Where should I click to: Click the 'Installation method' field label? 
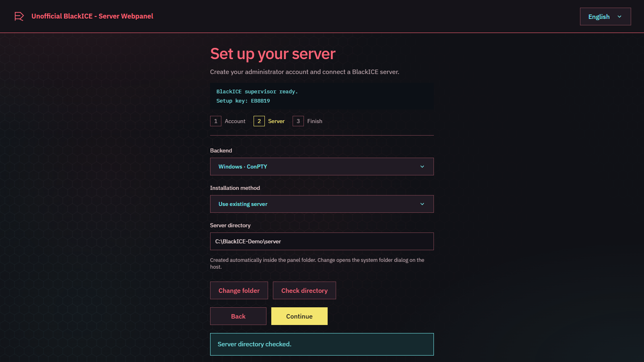coord(235,188)
